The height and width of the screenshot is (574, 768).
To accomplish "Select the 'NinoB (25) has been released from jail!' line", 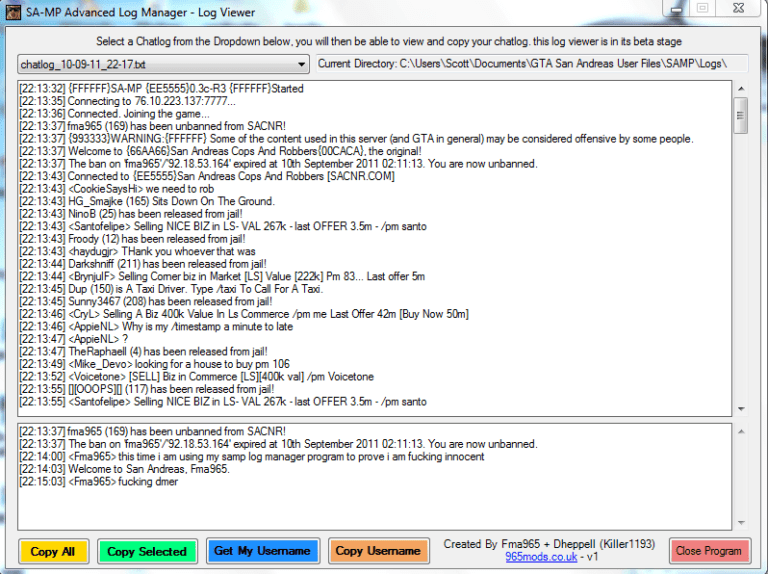I will (131, 214).
